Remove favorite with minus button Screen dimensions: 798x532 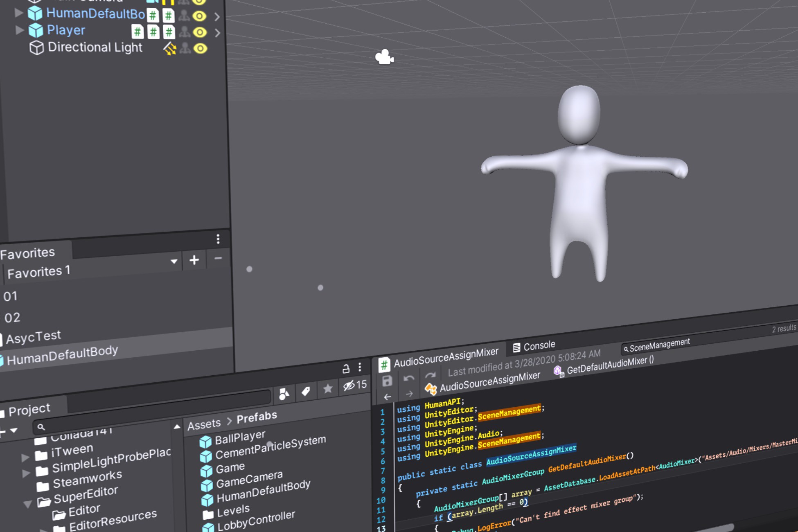pos(218,258)
